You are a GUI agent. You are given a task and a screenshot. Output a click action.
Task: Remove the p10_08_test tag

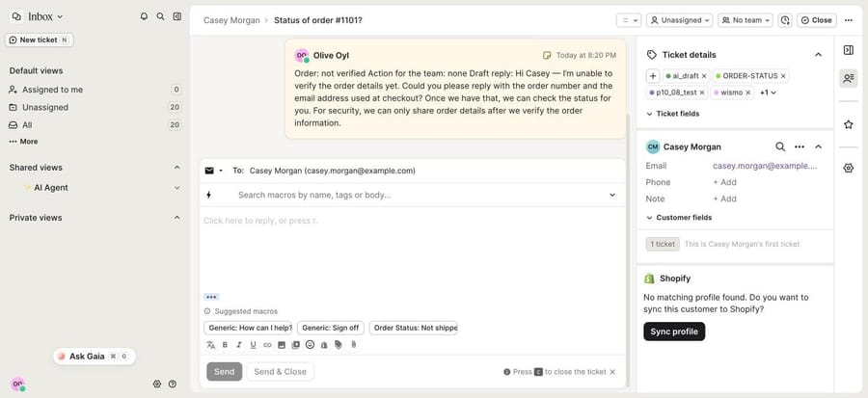pos(702,93)
